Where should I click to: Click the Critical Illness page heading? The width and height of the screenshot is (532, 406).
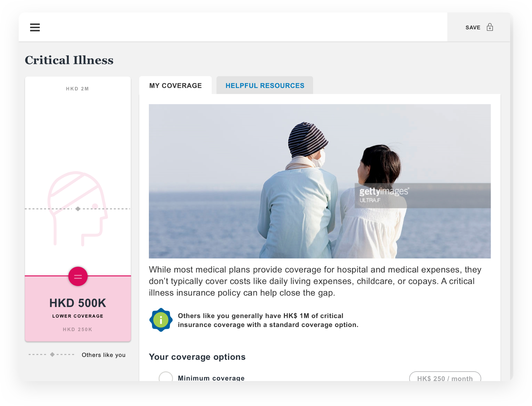click(x=69, y=60)
